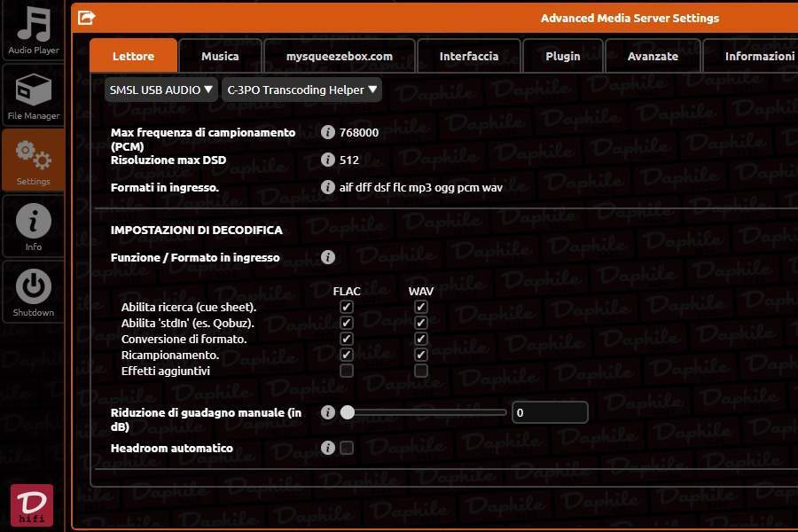Click the 'Formati in ingresso.' label
The width and height of the screenshot is (798, 532).
[165, 187]
